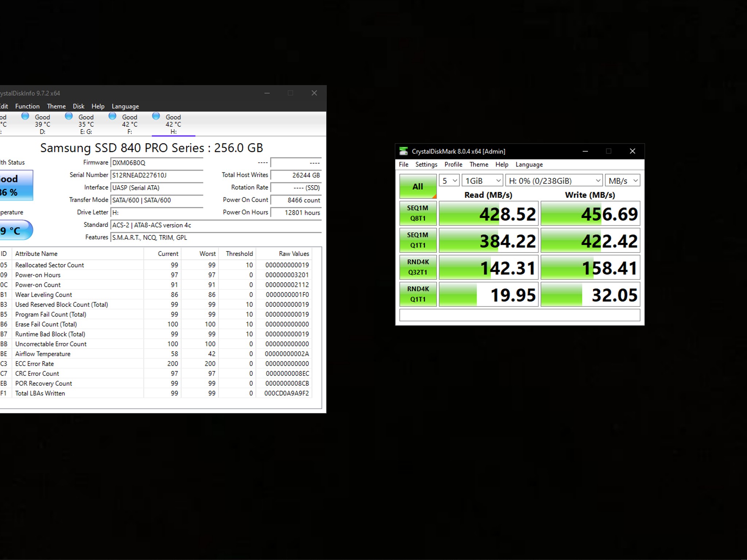This screenshot has height=560, width=747.
Task: Select the Reallocated Sector Count row
Action: 156,265
